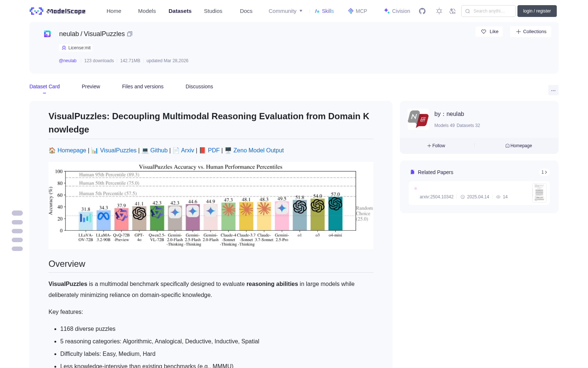Open the MCP diamond icon link
The image size is (588, 368).
pyautogui.click(x=357, y=11)
